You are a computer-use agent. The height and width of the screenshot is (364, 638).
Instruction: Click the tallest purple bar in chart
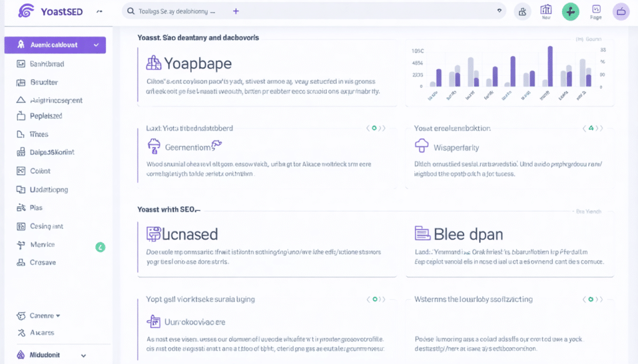click(x=550, y=66)
